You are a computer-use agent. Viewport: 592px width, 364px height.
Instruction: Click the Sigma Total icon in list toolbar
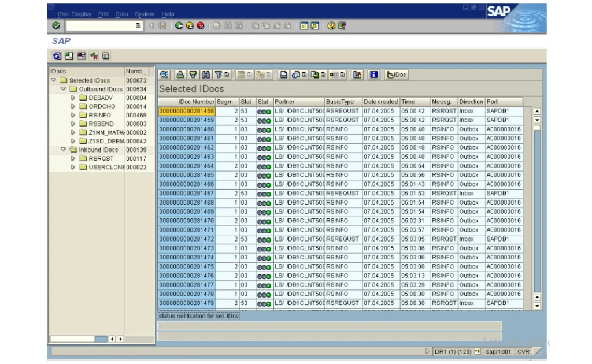241,75
